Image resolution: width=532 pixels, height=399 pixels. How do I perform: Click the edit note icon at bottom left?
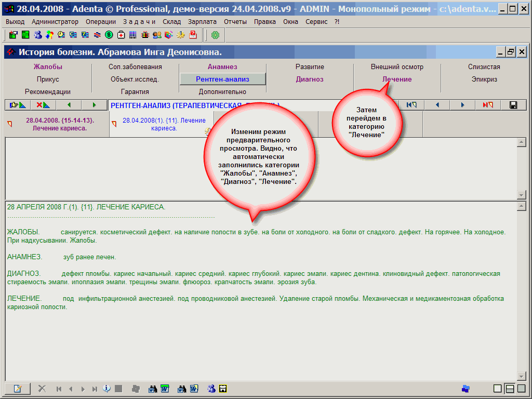coord(18,389)
